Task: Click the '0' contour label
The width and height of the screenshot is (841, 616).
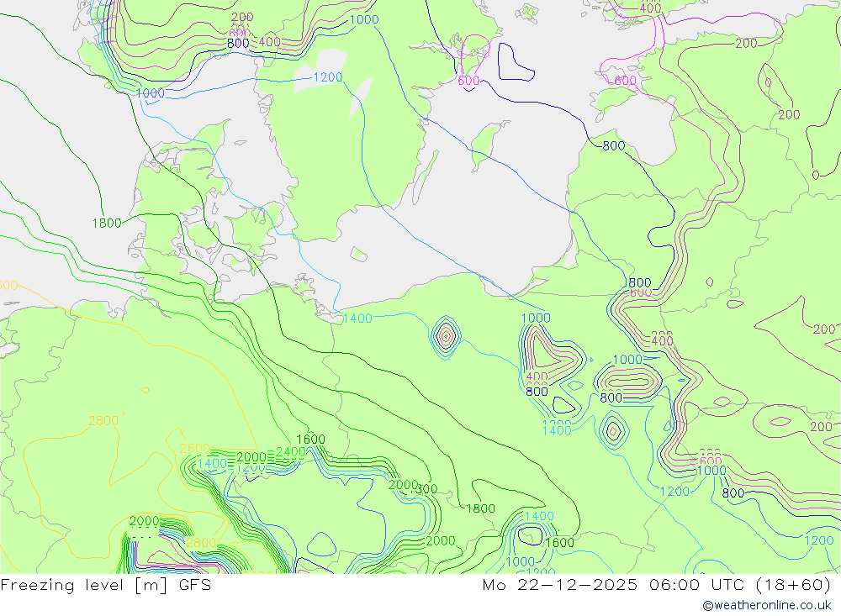Action: (x=815, y=175)
